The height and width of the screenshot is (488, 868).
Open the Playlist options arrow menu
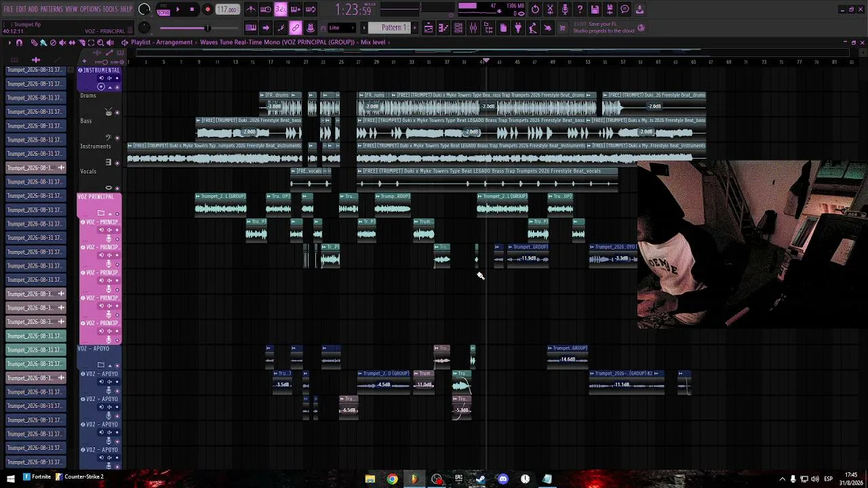coord(9,43)
